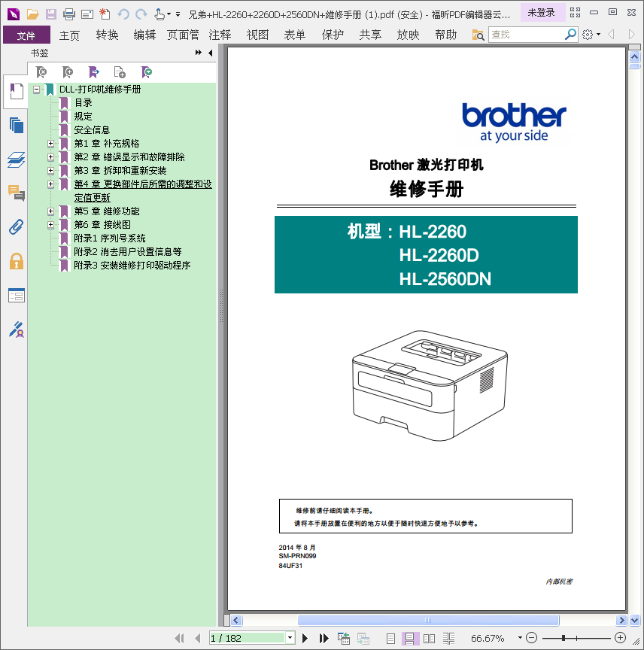
Task: Open the page thumbnails panel icon
Action: (x=16, y=125)
